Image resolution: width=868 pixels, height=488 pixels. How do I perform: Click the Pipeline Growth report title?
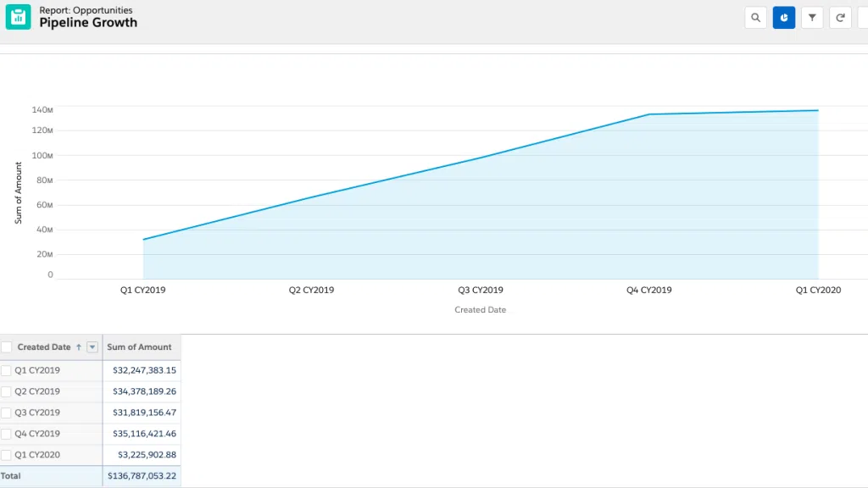pos(88,23)
